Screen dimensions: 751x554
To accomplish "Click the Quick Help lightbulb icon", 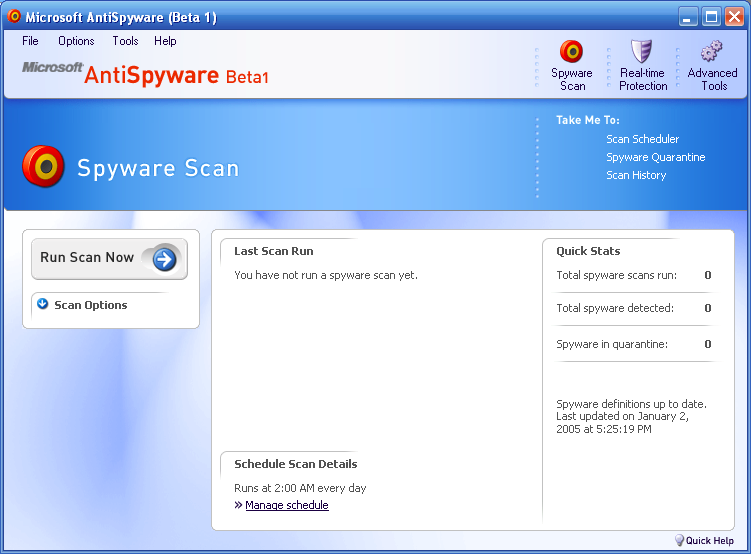I will [679, 540].
